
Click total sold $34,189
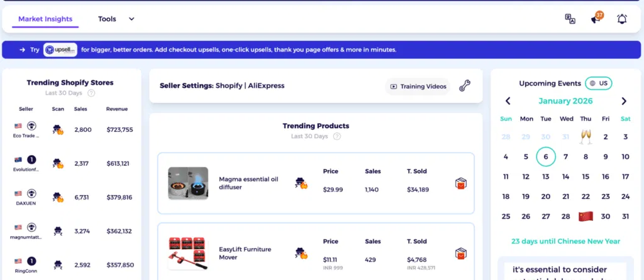tap(418, 190)
